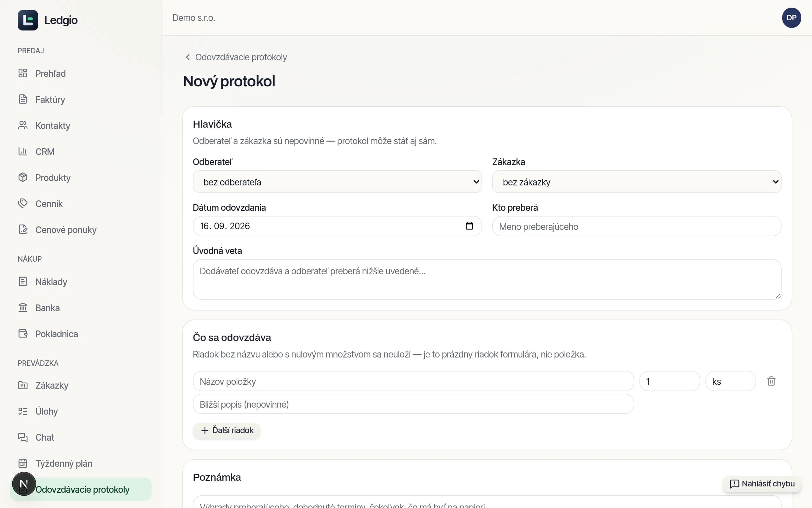Open Kontakty menu label
Screen dimensions: 812x508
[53, 126]
